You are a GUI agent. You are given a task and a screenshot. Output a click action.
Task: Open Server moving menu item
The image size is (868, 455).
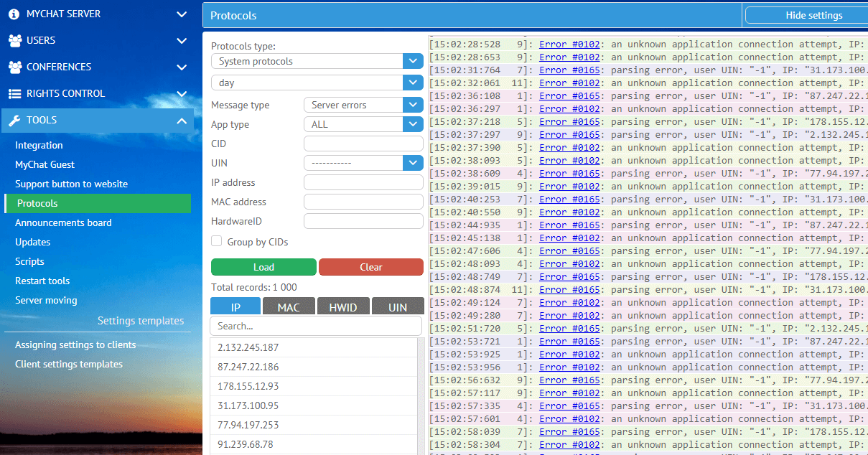[46, 300]
